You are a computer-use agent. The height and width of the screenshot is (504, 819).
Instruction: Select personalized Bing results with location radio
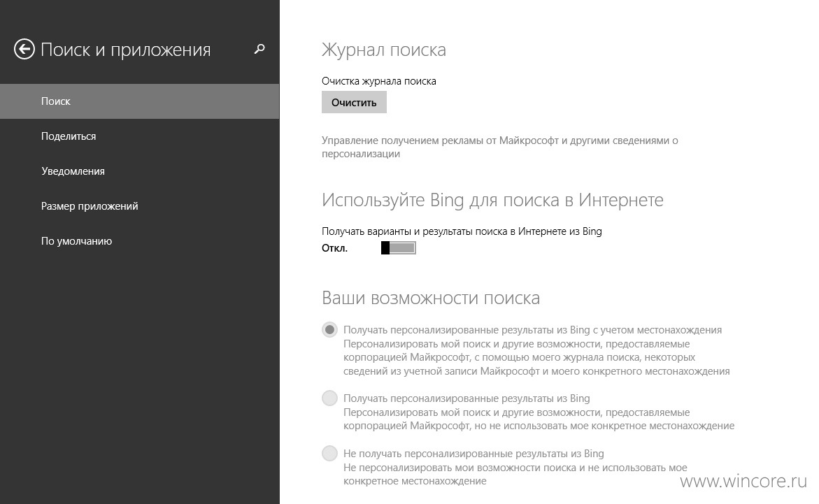click(x=329, y=330)
